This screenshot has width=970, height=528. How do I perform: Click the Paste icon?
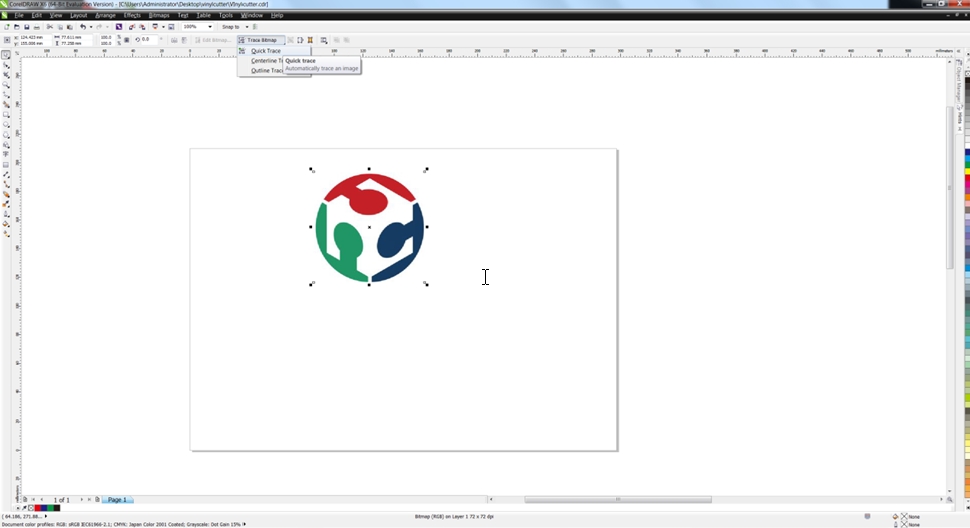pyautogui.click(x=69, y=27)
